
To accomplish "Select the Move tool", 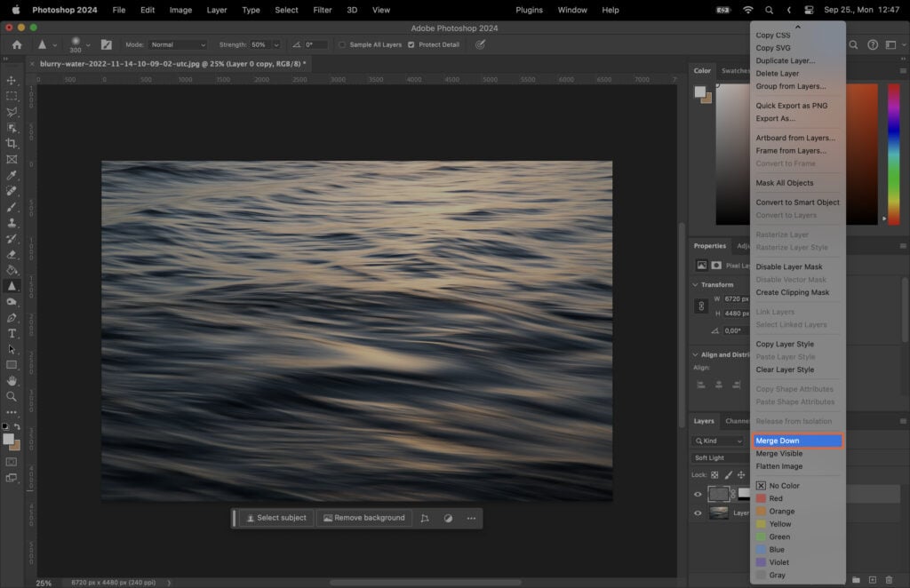I will 12,79.
